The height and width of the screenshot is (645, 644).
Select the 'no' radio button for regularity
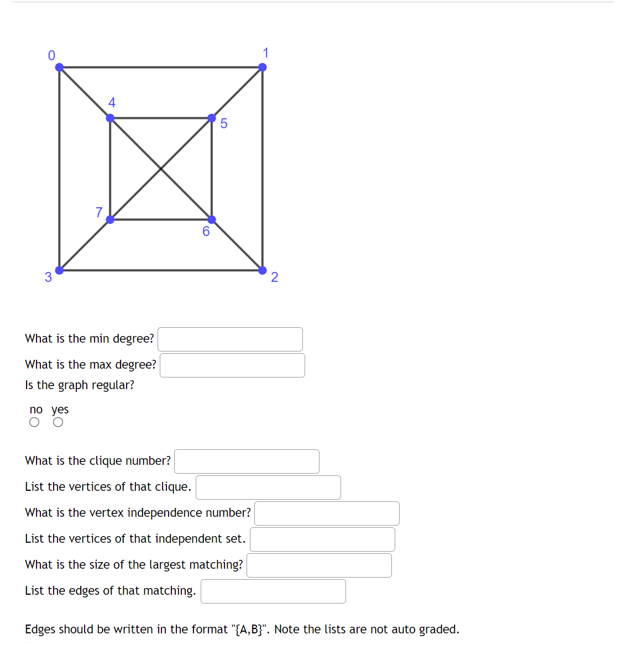[x=34, y=422]
